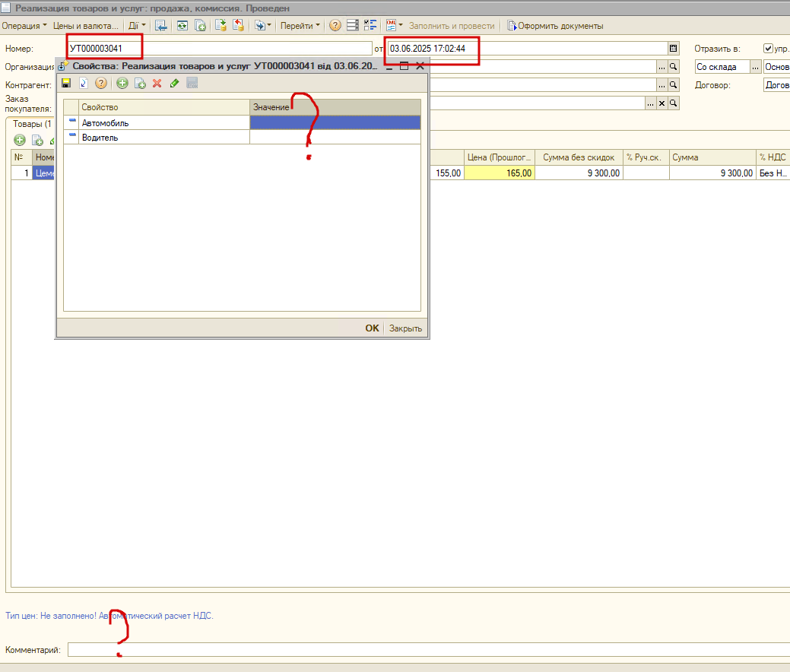790x672 pixels.
Task: Click the find in list arrow icon
Action: (x=160, y=25)
